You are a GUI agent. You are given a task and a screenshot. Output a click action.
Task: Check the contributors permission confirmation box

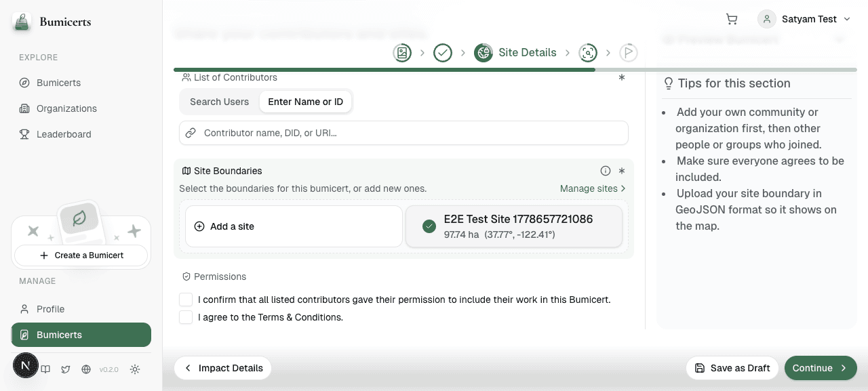(x=186, y=300)
